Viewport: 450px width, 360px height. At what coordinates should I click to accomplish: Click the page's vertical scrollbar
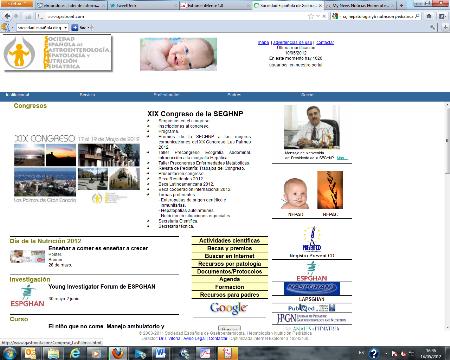(447, 216)
